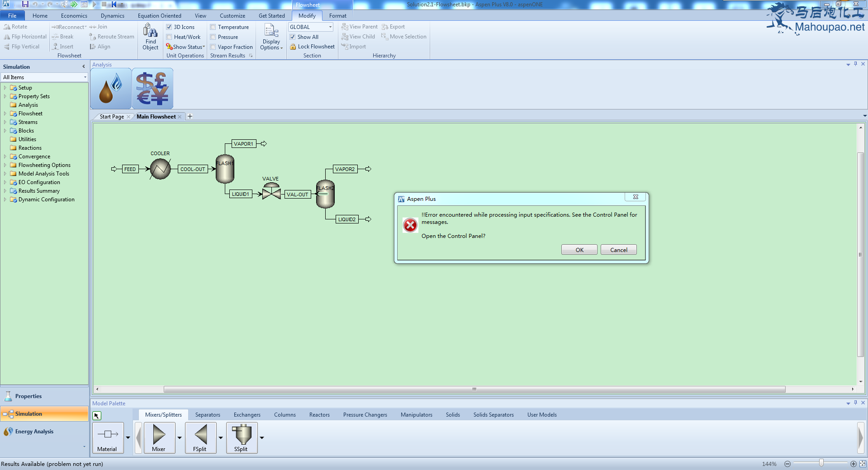Screen dimensions: 868x470
Task: Click the Rotate tool
Action: (16, 27)
